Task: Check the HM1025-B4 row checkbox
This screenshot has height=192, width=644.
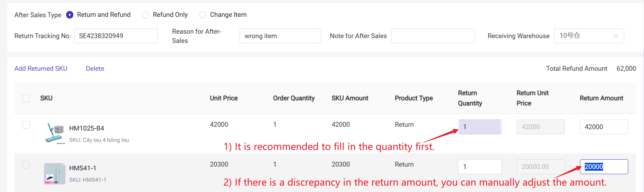Action: pos(26,125)
